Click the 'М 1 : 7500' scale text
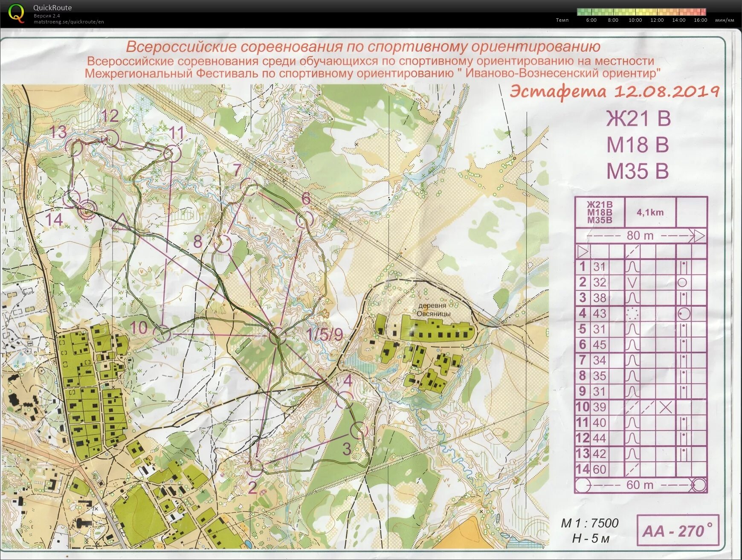The height and width of the screenshot is (560, 742). point(590,523)
